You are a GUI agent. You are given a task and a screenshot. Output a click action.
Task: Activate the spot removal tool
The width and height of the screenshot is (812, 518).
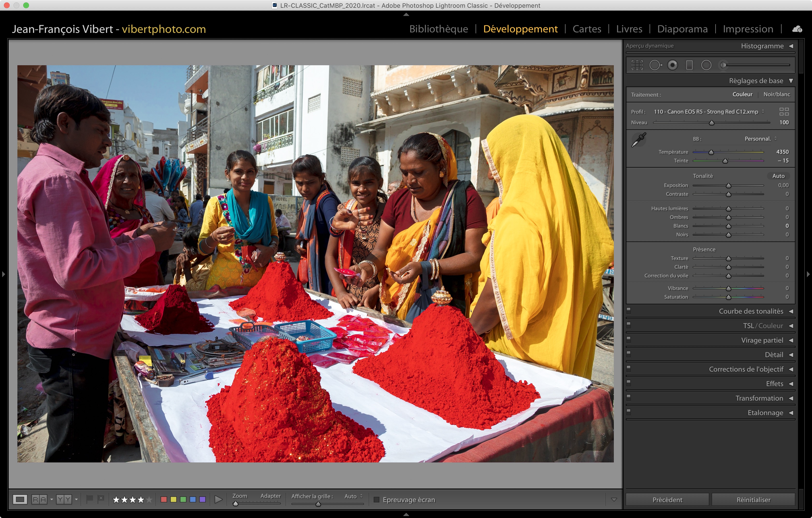pyautogui.click(x=655, y=65)
